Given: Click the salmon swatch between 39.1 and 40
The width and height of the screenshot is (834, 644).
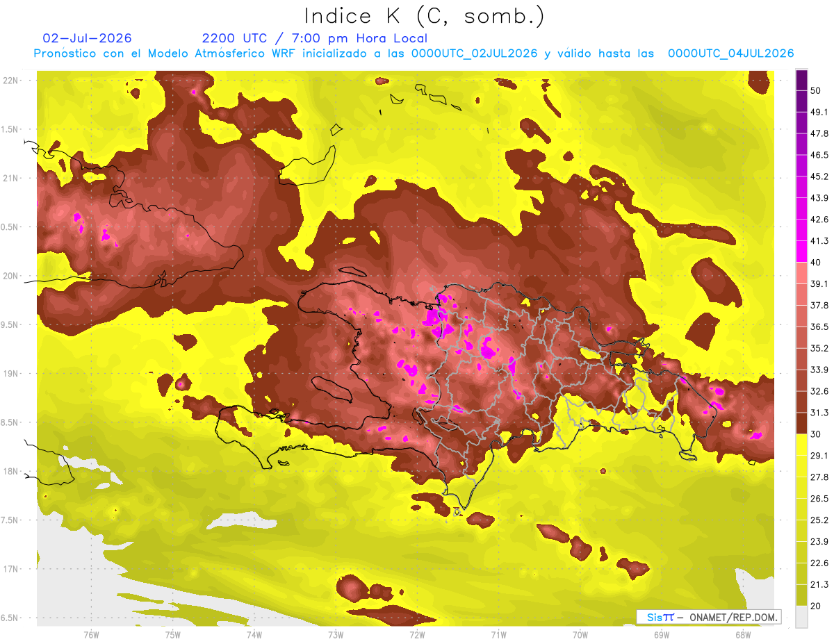Looking at the screenshot, I should [x=801, y=273].
